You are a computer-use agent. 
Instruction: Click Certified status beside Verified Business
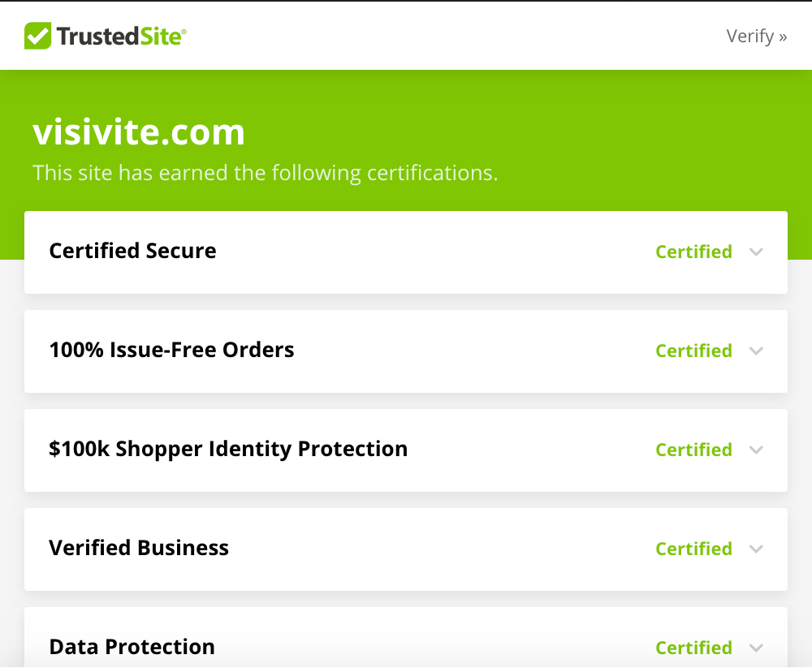tap(693, 549)
